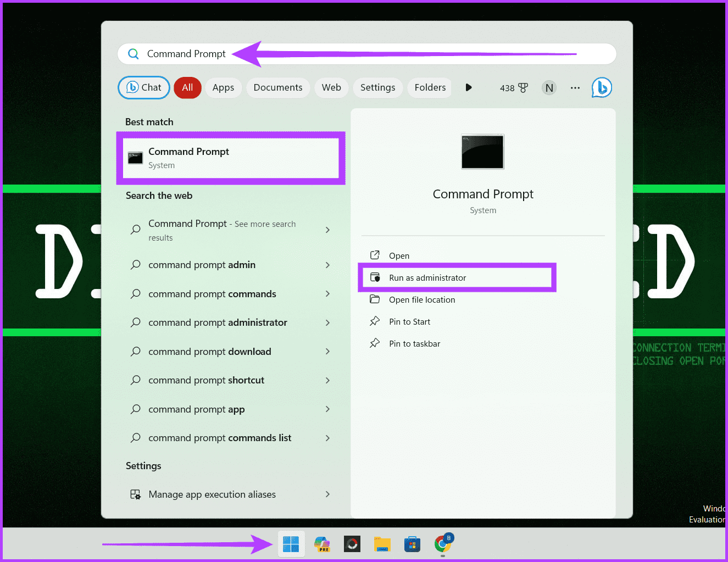Click the rewards trophy with 438 points
728x562 pixels.
pyautogui.click(x=514, y=88)
